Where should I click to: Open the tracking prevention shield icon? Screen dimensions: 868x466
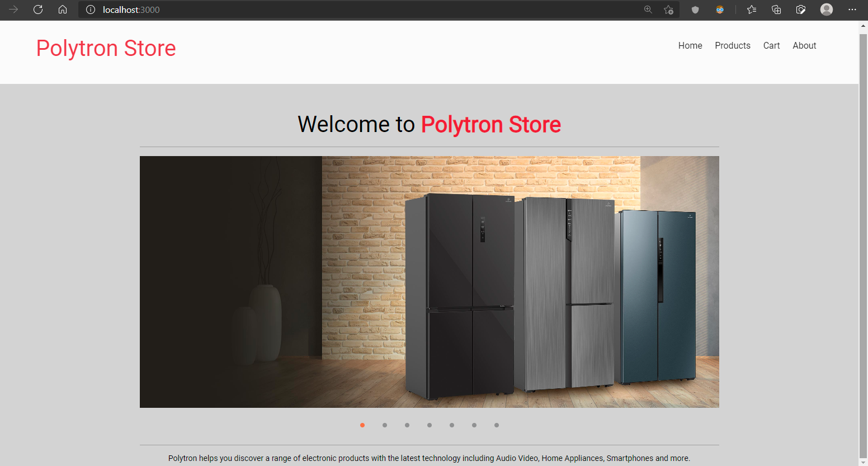pos(695,10)
